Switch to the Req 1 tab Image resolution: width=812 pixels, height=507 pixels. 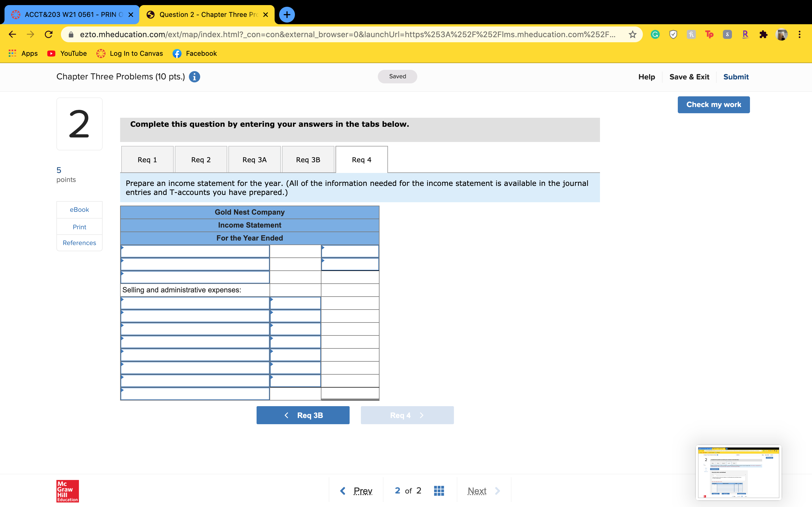point(147,160)
